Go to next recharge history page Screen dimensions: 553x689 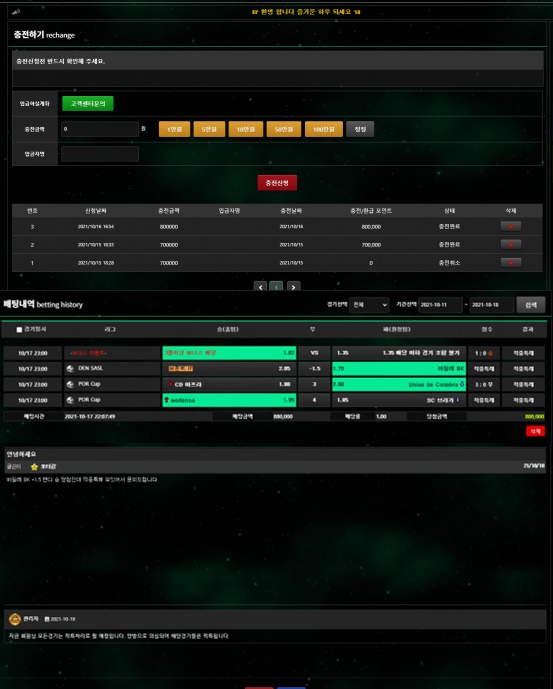(x=294, y=287)
